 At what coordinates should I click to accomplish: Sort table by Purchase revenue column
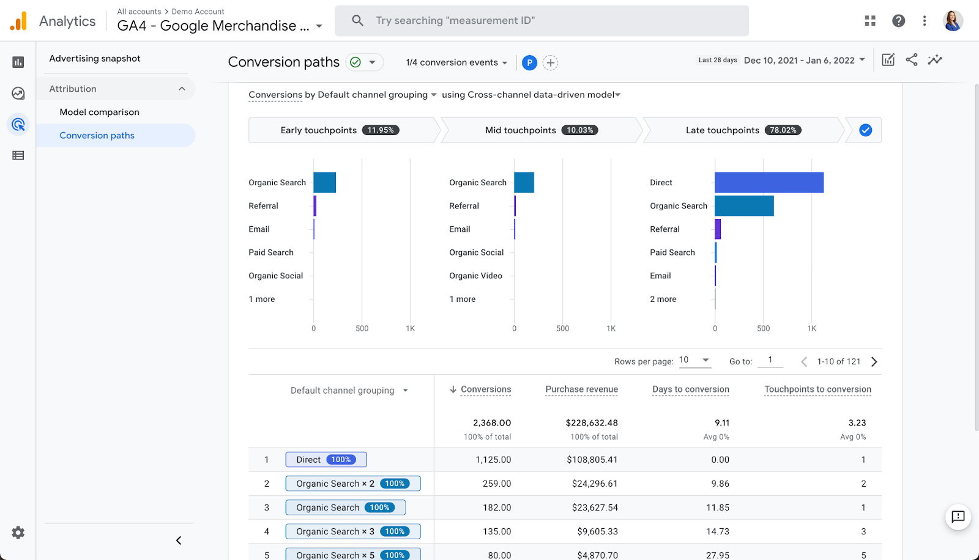(x=581, y=389)
